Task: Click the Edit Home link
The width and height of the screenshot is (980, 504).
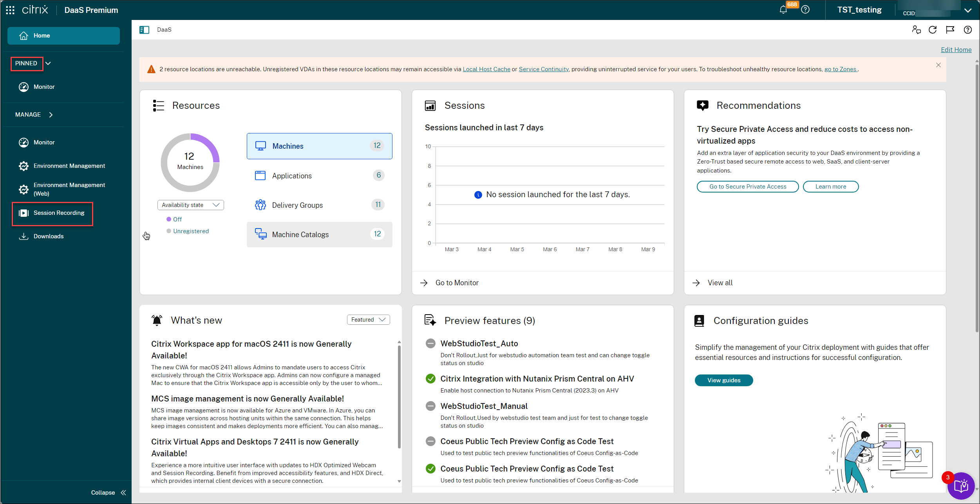Action: pos(956,50)
